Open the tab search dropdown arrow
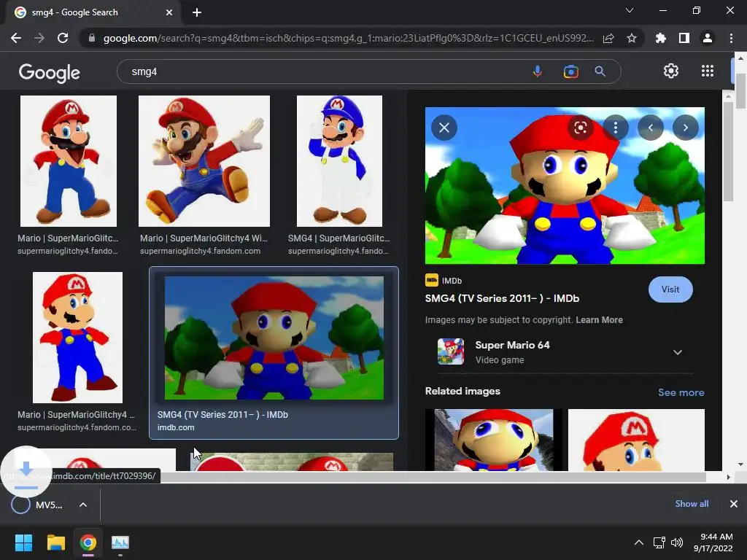The image size is (747, 560). click(x=630, y=10)
